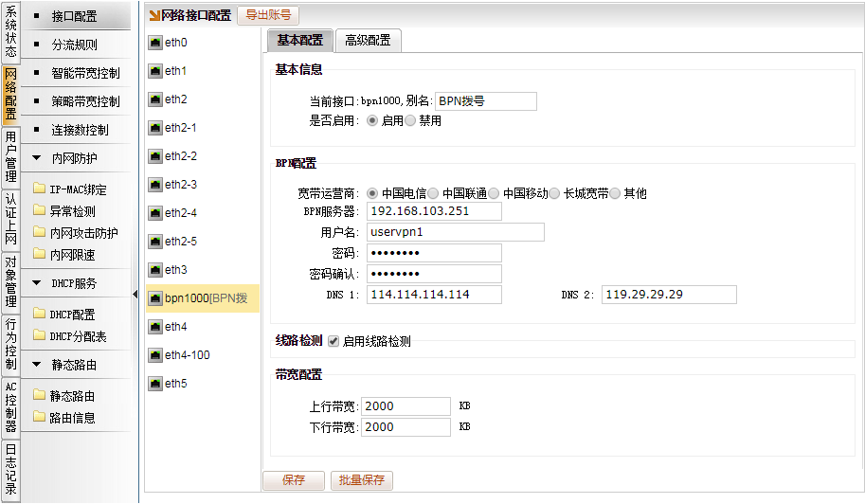865x504 pixels.
Task: Open the DHCP分配表 folder icon
Action: [39, 336]
